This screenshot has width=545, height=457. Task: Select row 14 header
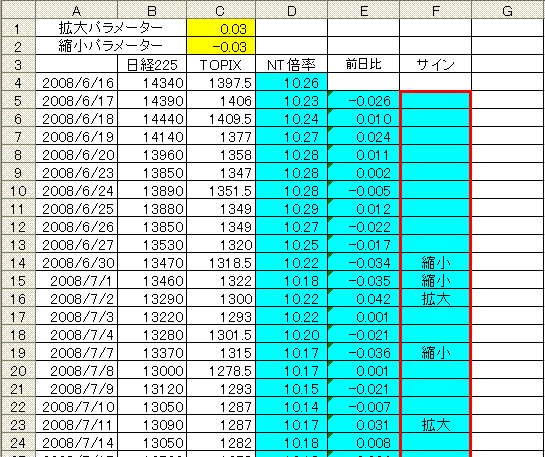coord(18,262)
